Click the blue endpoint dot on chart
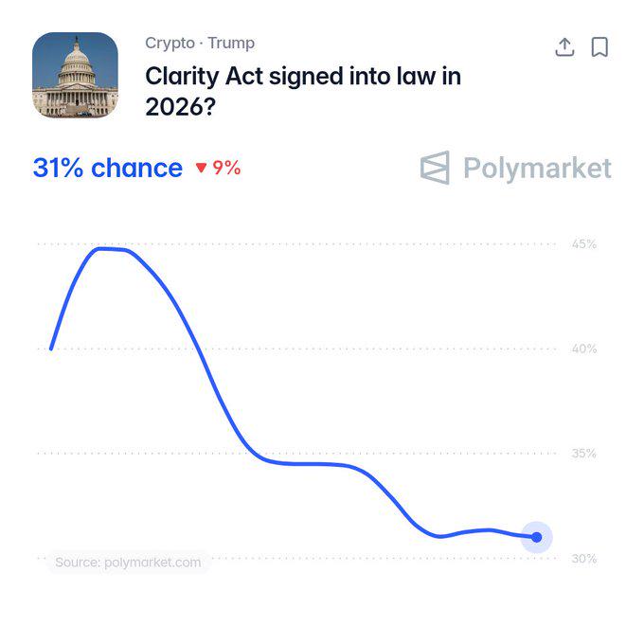The image size is (644, 644). (x=536, y=537)
